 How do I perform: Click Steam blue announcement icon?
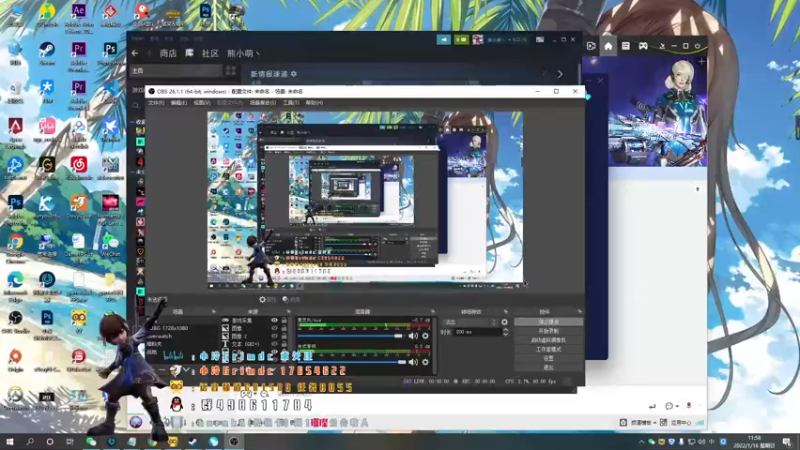click(443, 39)
